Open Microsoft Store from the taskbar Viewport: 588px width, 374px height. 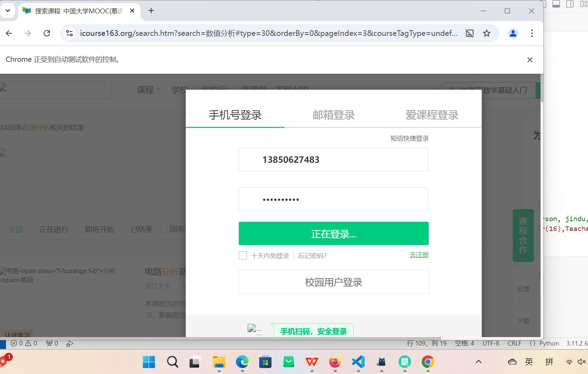tap(265, 362)
